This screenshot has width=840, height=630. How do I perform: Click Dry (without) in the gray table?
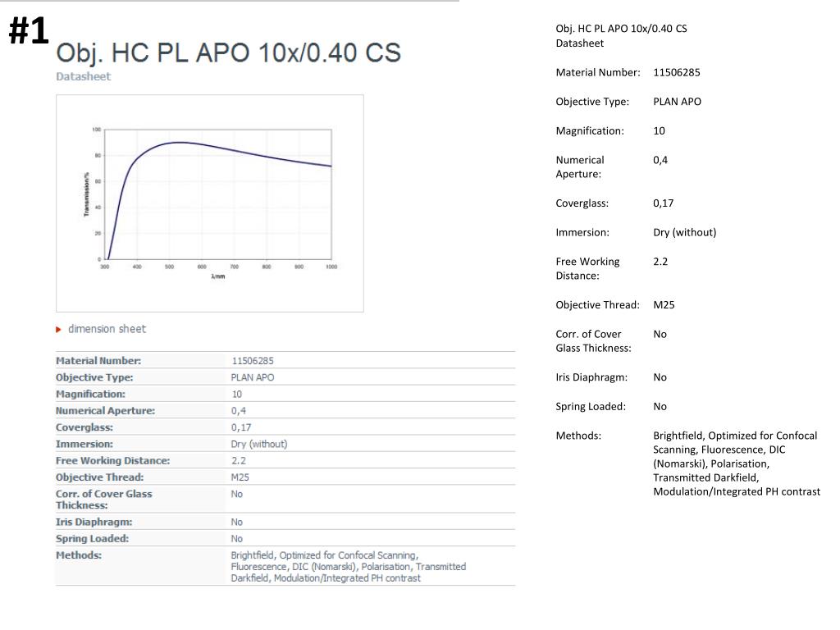click(x=259, y=444)
